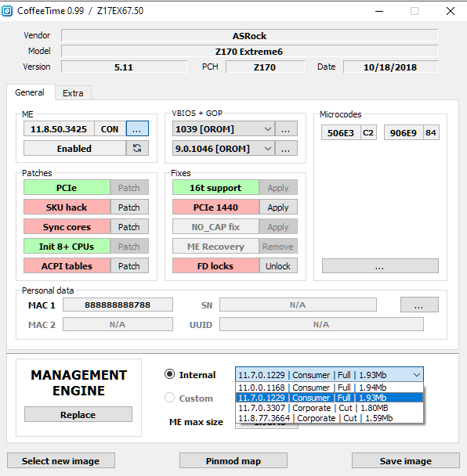
Task: Click Apply button for PCIe 1440
Action: coord(278,207)
